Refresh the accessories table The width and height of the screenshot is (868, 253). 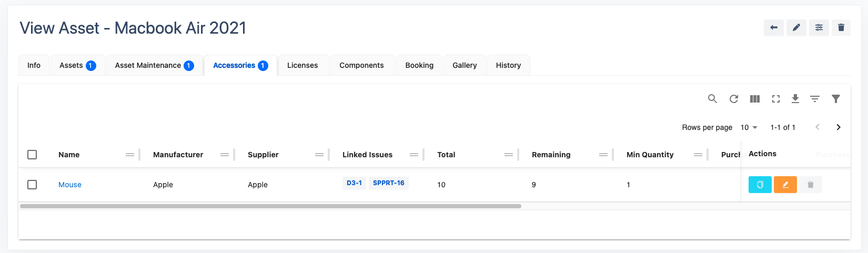tap(733, 99)
